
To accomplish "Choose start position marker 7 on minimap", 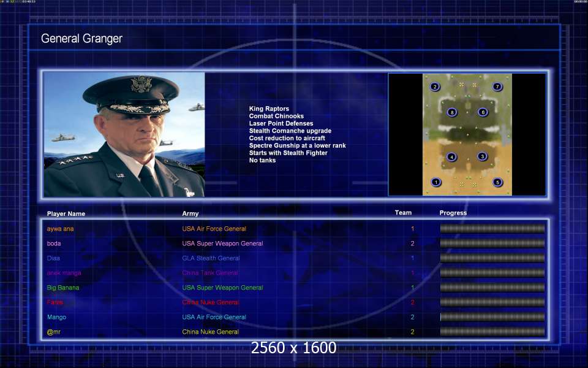I will (497, 86).
